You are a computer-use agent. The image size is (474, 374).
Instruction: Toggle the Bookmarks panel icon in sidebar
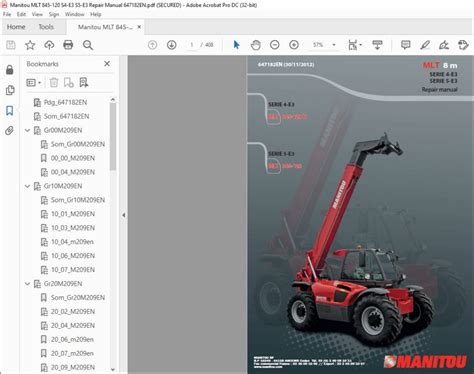10,110
